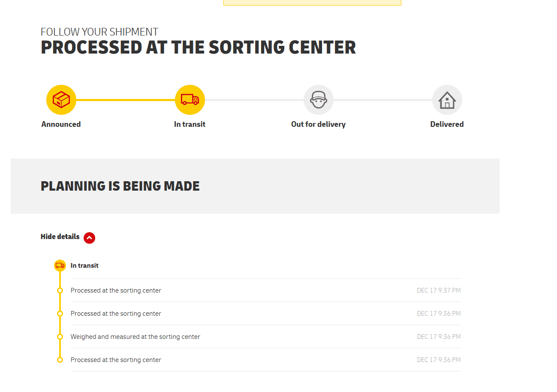
Task: Click the small truck icon in details timeline
Action: (60, 266)
